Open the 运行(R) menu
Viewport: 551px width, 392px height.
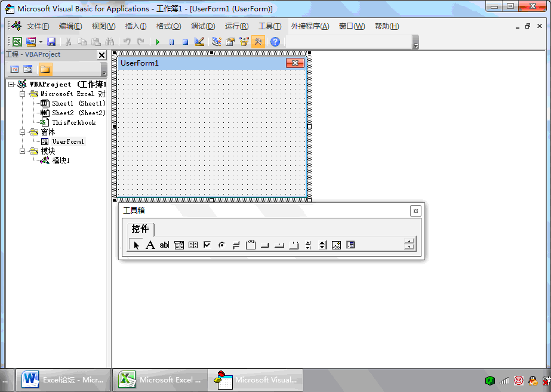pos(237,26)
